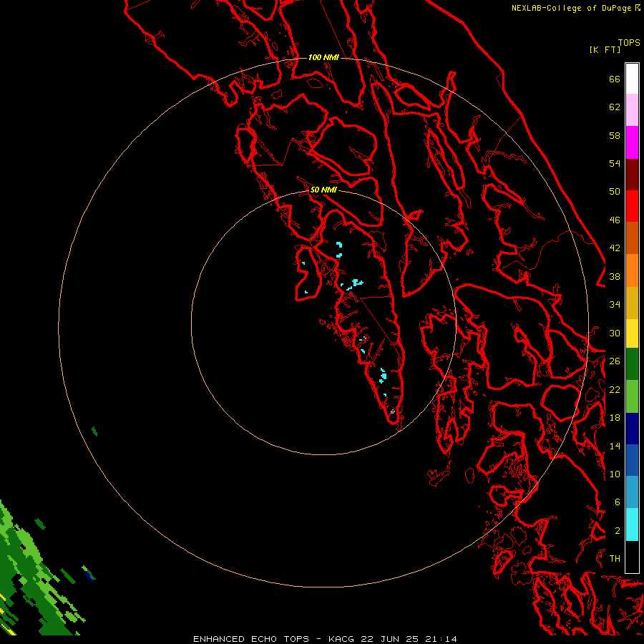Select the medium blue swatch between 14 and 10
This screenshot has height=644, width=644.
pos(632,460)
